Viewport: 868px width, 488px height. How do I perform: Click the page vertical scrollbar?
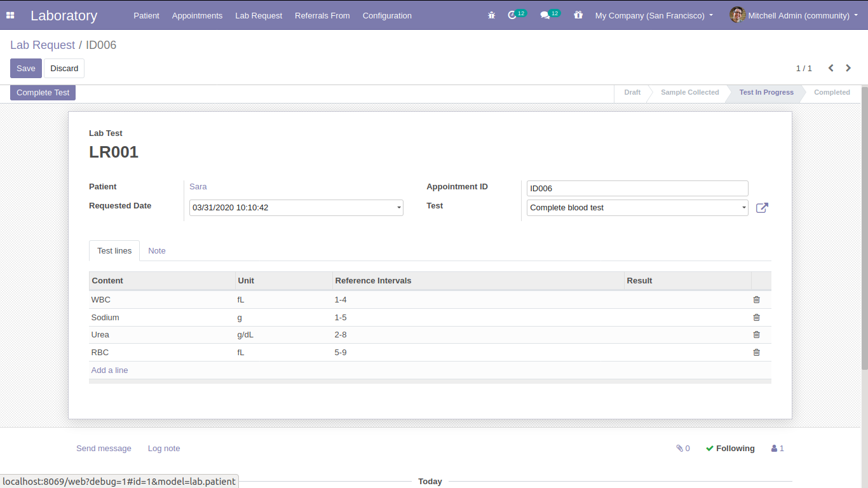(864, 229)
